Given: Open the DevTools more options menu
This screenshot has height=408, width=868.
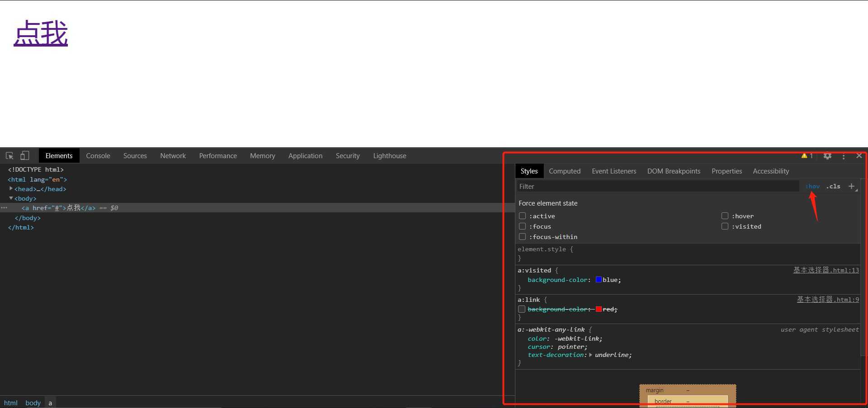Looking at the screenshot, I should click(x=844, y=156).
